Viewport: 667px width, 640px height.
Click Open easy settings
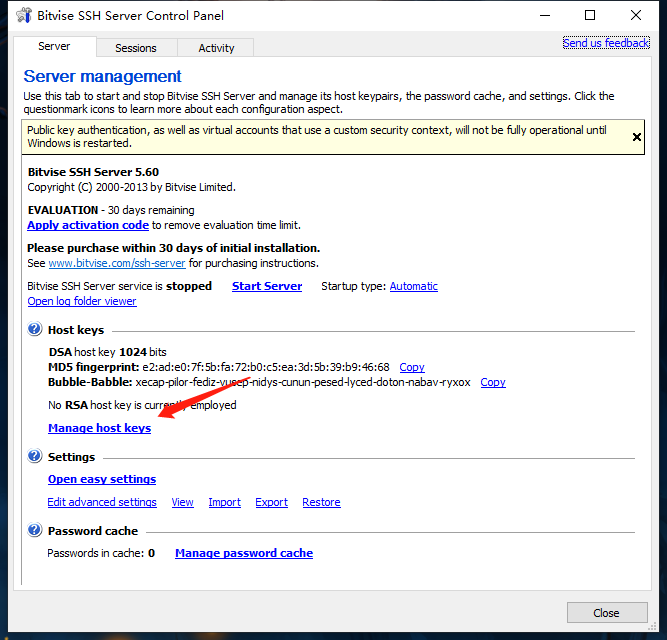tap(102, 479)
